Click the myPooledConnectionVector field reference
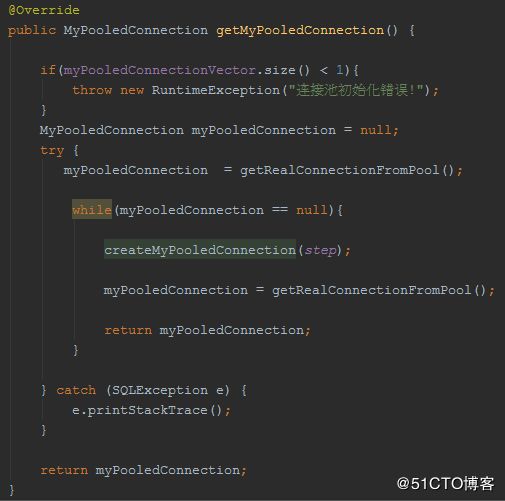 (160, 70)
